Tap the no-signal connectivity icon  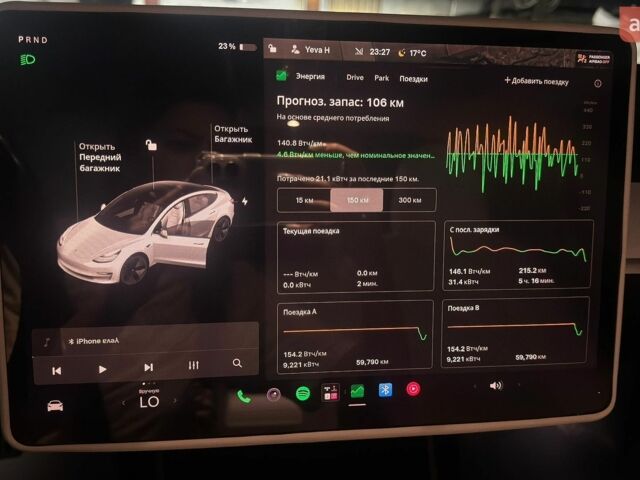359,51
